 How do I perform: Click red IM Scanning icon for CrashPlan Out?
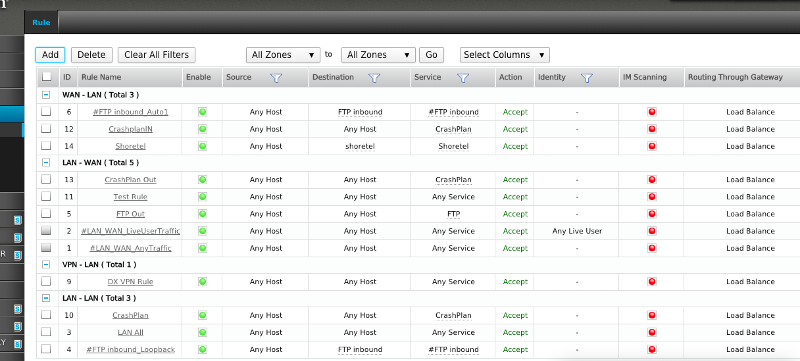click(652, 179)
